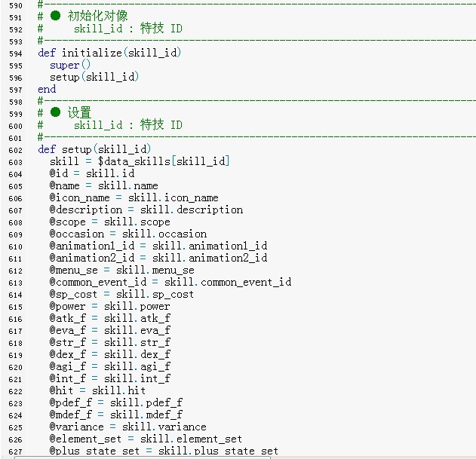Click the '@icon_name = skill.icon_name' line
This screenshot has height=459, width=476.
(134, 197)
